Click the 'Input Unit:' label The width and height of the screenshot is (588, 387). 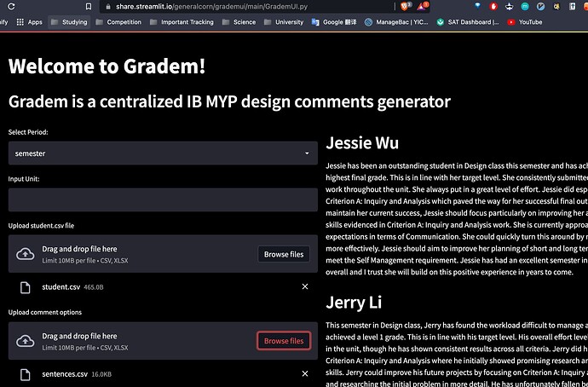pyautogui.click(x=24, y=179)
